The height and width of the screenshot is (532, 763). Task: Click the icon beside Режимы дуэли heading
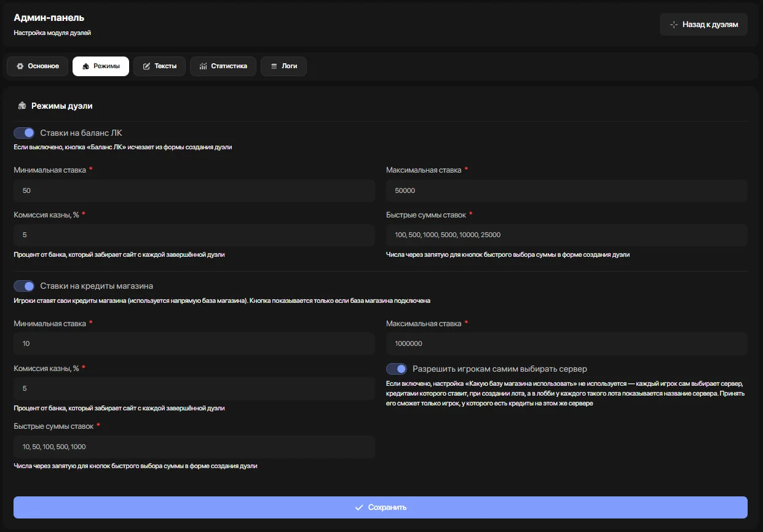[22, 106]
